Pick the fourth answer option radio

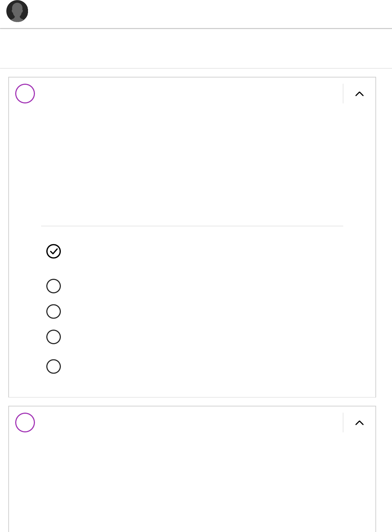[54, 337]
